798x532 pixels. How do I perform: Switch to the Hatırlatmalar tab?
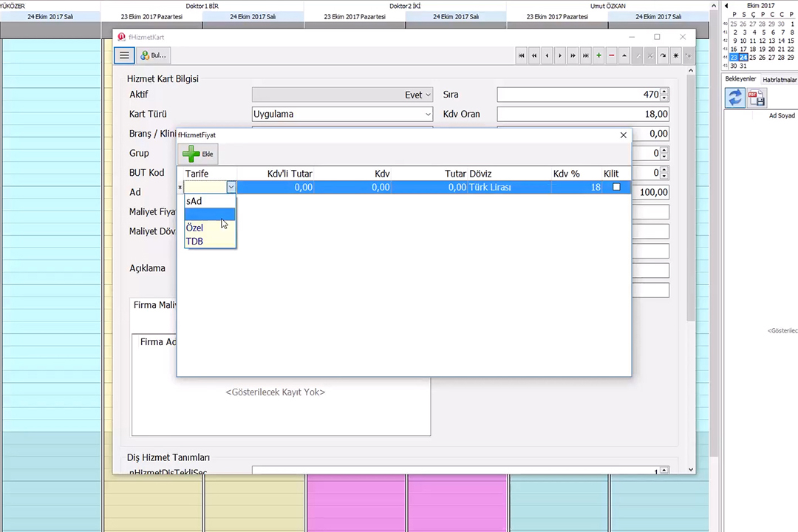coord(780,79)
